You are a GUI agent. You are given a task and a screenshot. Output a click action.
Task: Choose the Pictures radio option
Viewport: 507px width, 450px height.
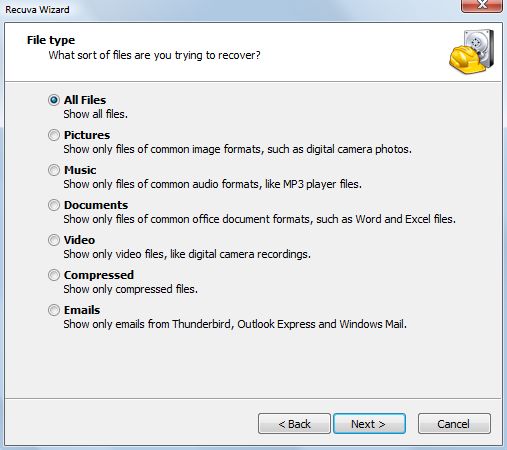click(x=54, y=135)
